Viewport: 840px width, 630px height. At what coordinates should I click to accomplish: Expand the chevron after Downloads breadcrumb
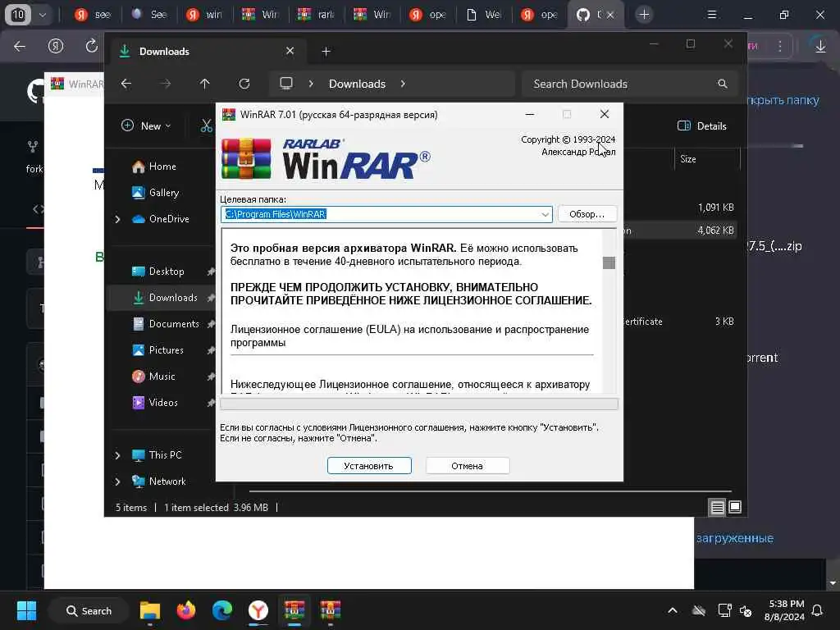[x=403, y=84]
